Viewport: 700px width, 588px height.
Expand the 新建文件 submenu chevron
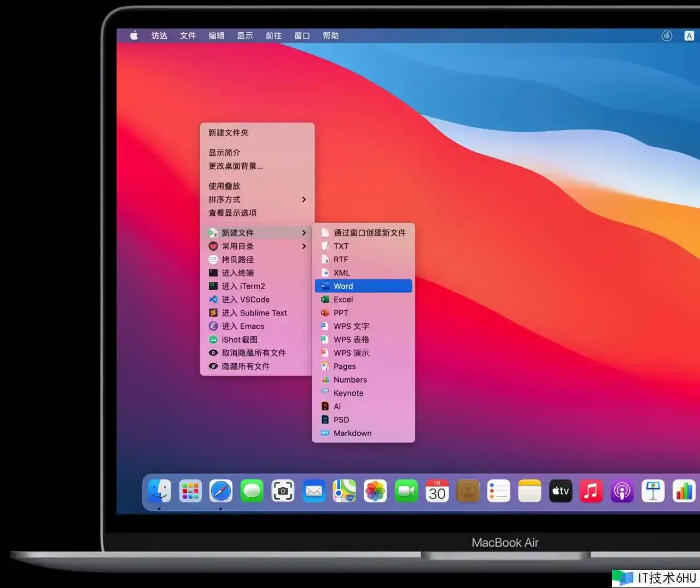coord(304,233)
